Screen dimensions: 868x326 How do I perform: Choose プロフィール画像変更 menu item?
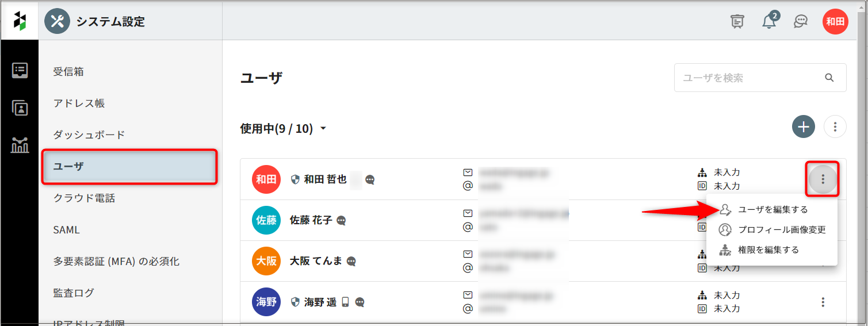coord(781,230)
